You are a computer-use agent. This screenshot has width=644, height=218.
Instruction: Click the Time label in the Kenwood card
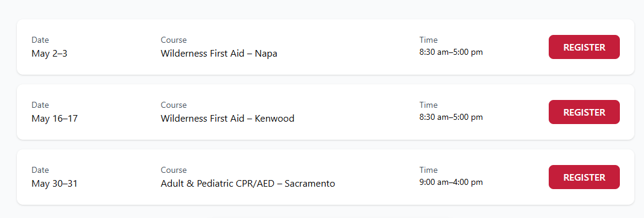(428, 105)
